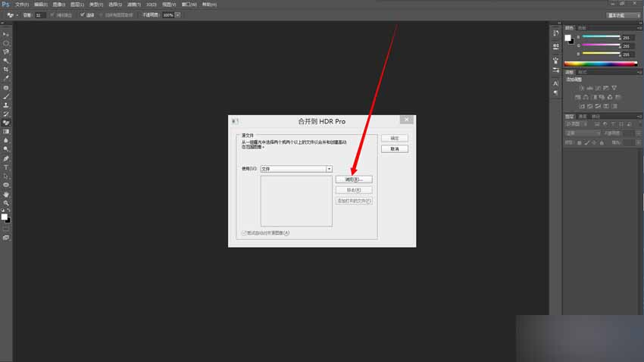
Task: Select the Clone Stamp tool
Action: point(6,105)
